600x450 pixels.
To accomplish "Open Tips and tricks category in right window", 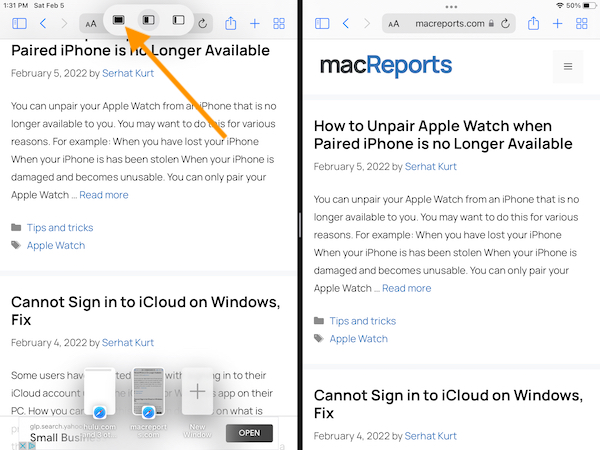I will click(363, 321).
